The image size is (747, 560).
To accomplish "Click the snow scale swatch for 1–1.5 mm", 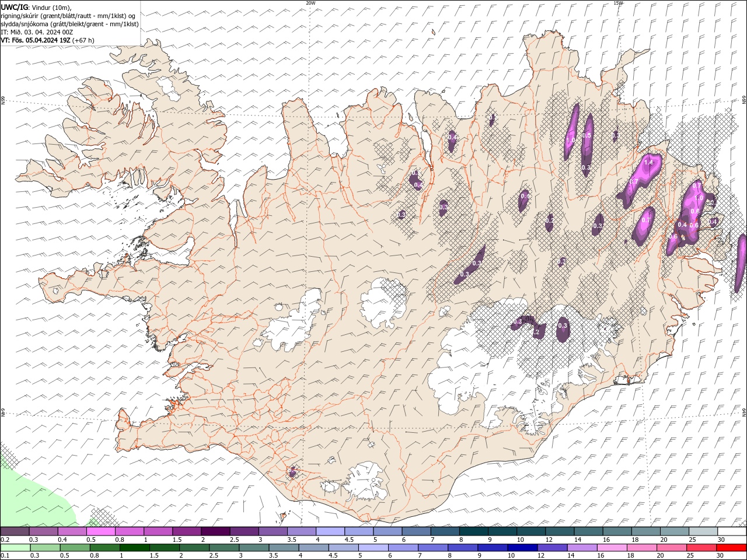I will tap(158, 531).
